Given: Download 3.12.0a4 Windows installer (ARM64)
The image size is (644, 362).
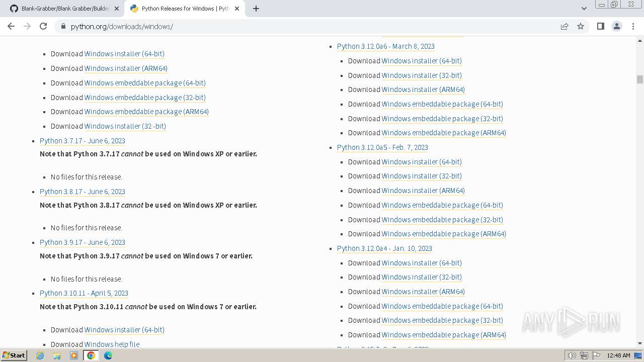Looking at the screenshot, I should point(423,292).
